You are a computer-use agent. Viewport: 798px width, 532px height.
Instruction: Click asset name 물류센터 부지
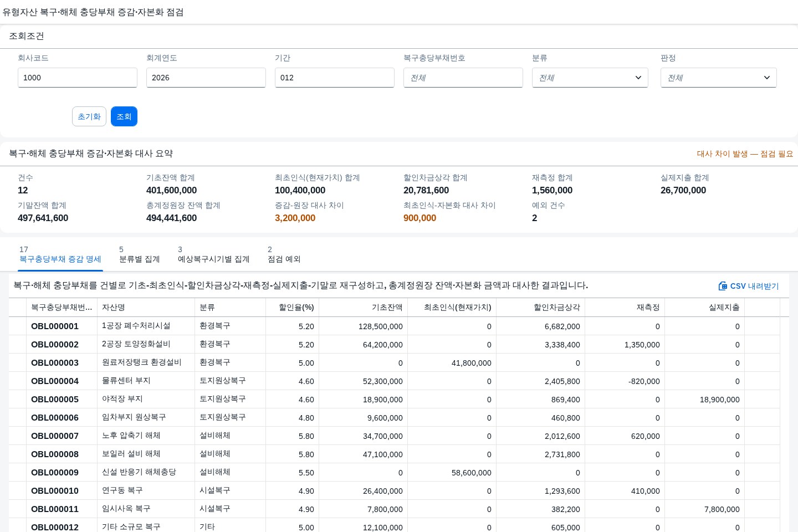[x=126, y=381]
